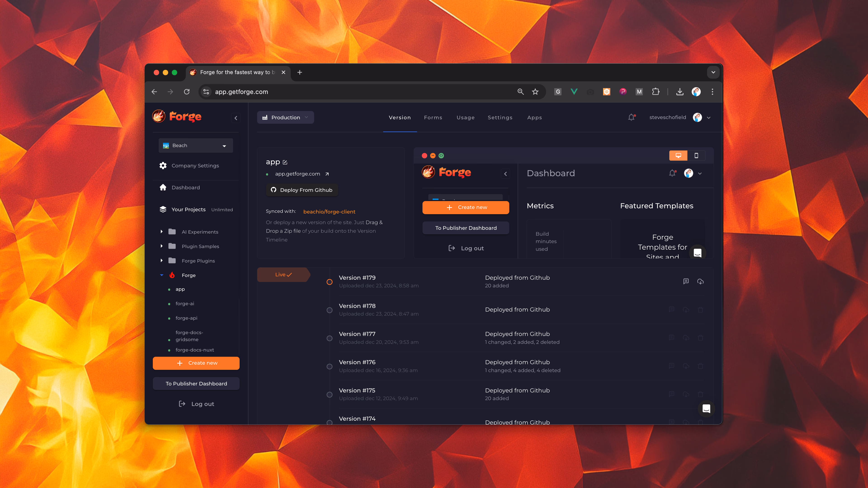Select the forge-ai site in sidebar

(x=185, y=303)
